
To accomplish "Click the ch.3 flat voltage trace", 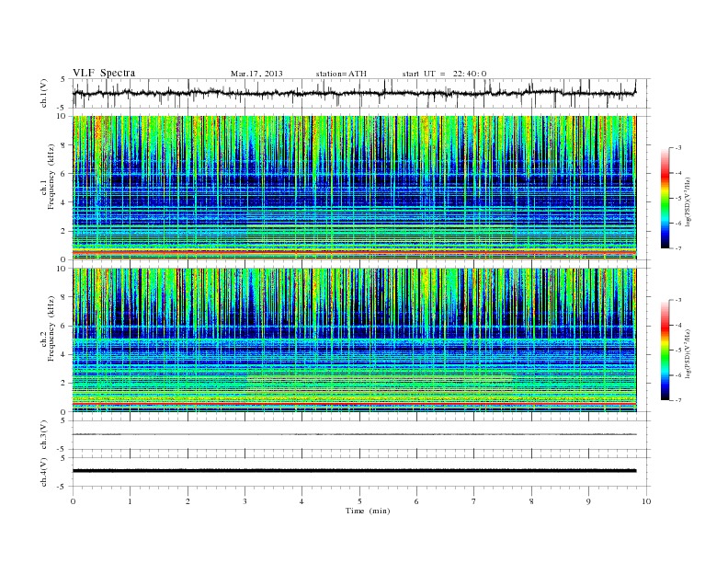I will [x=354, y=434].
